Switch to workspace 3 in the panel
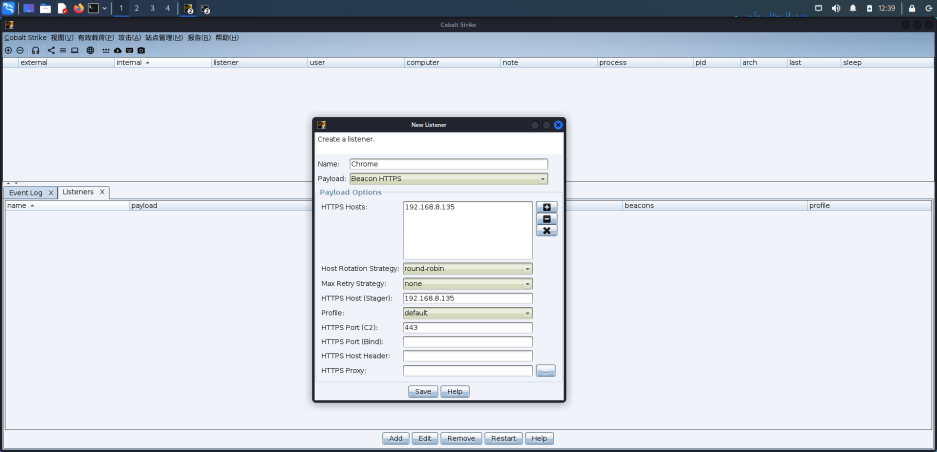Screen dimensions: 937x452 tap(152, 8)
